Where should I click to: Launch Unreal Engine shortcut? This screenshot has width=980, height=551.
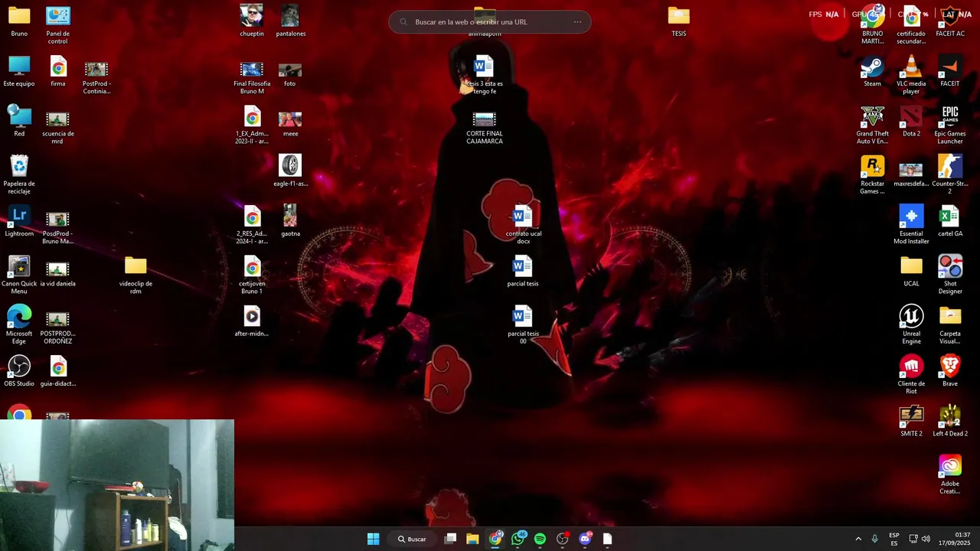point(911,324)
